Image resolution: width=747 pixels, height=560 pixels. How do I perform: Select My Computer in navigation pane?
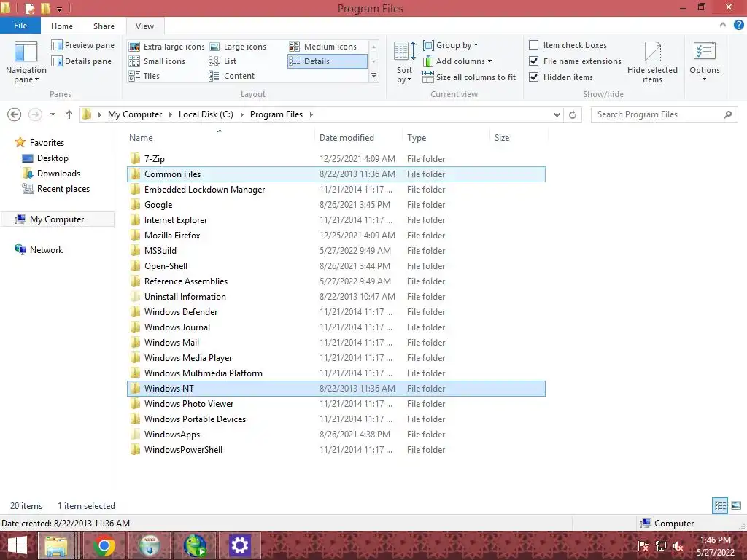coord(57,219)
